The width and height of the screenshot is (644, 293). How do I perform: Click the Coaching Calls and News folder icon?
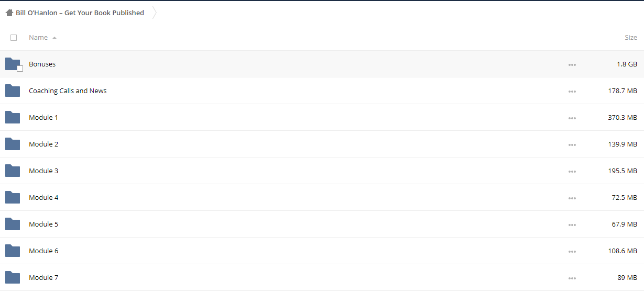pos(13,91)
